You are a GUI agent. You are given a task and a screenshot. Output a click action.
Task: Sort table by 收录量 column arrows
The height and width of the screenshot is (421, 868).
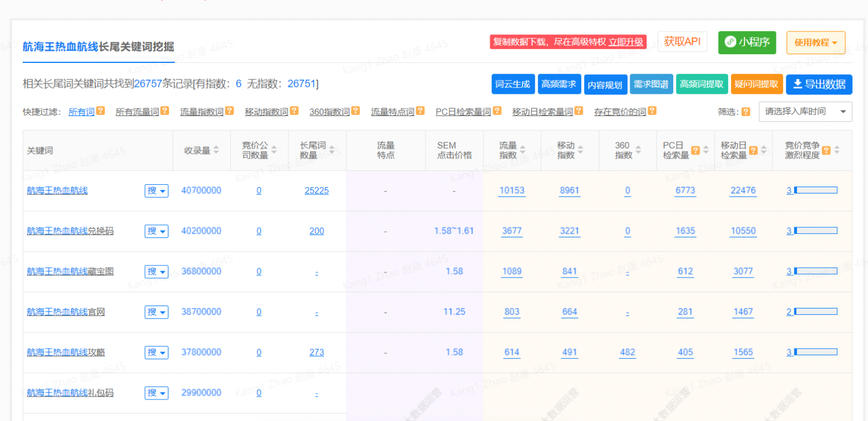click(x=216, y=150)
